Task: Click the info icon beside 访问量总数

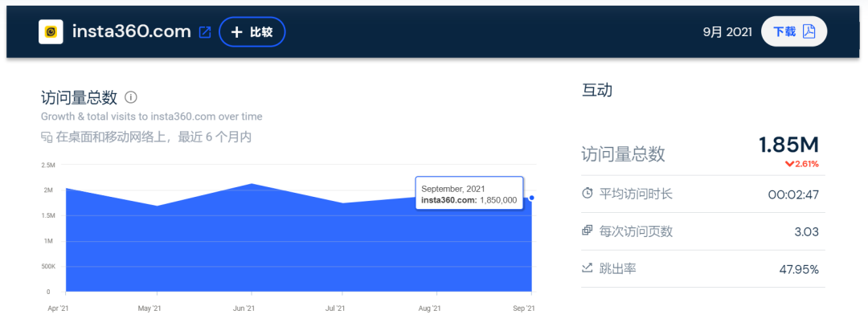Action: (131, 97)
